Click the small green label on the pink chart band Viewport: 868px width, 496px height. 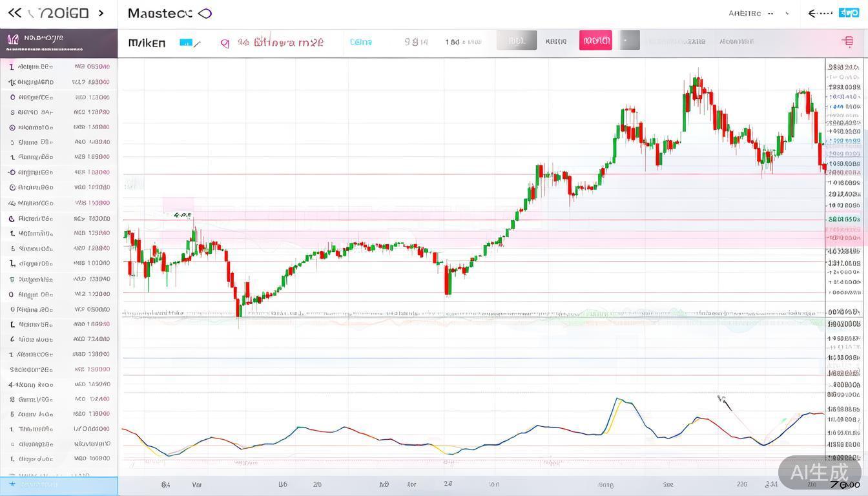182,215
